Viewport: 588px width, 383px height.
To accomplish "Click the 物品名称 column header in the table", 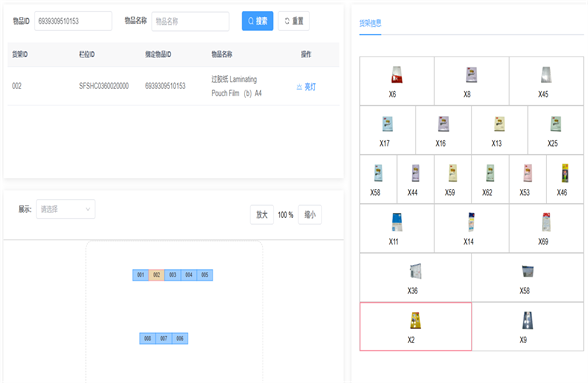I will pyautogui.click(x=222, y=54).
